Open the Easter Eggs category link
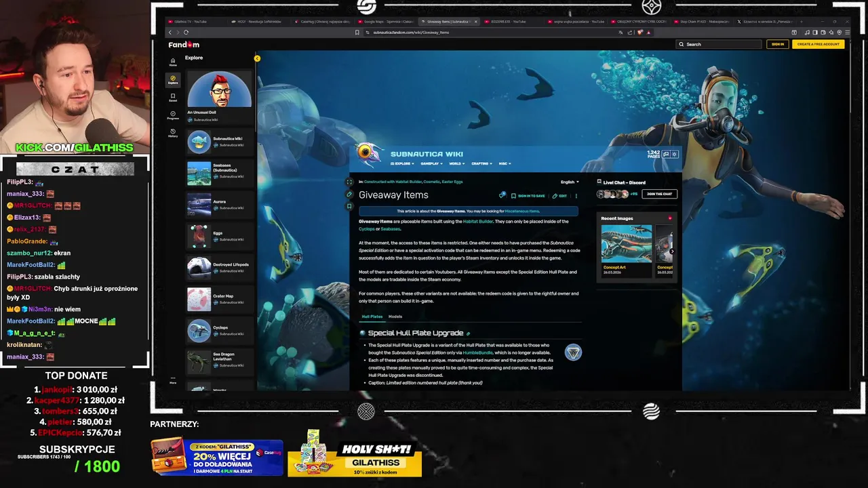The image size is (868, 488). pos(452,182)
